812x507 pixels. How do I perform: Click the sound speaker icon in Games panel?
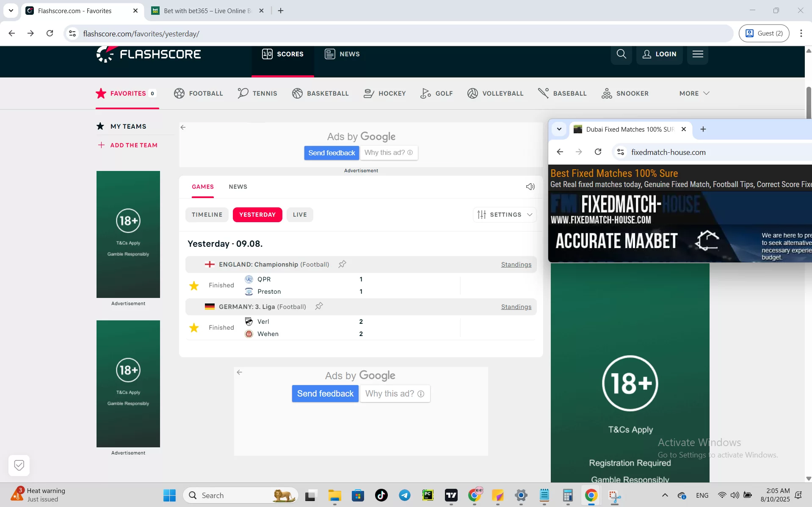pyautogui.click(x=530, y=187)
